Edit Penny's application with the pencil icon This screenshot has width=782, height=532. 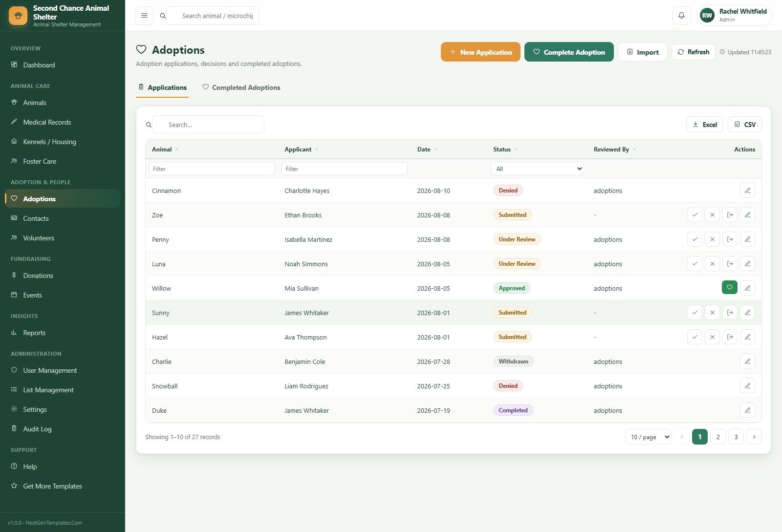click(x=747, y=239)
